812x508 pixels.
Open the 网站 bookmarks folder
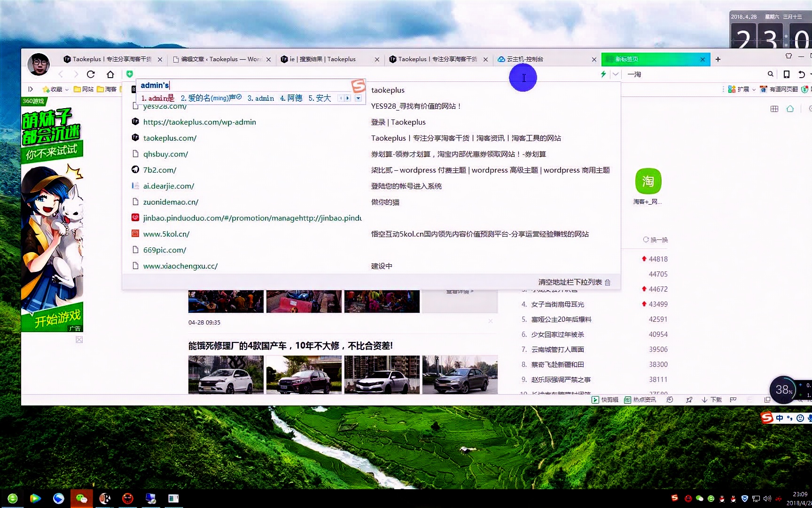(84, 89)
